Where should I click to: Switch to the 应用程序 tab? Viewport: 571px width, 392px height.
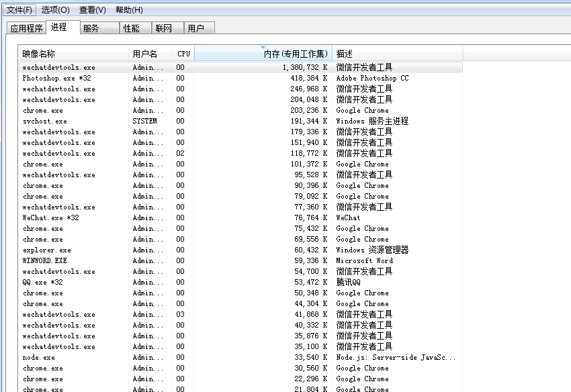(x=26, y=28)
